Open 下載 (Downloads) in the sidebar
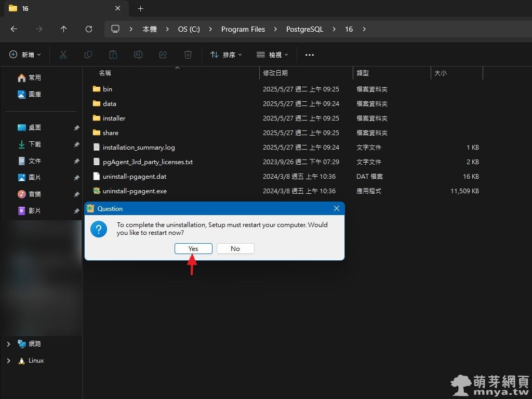The height and width of the screenshot is (399, 532). 34,144
